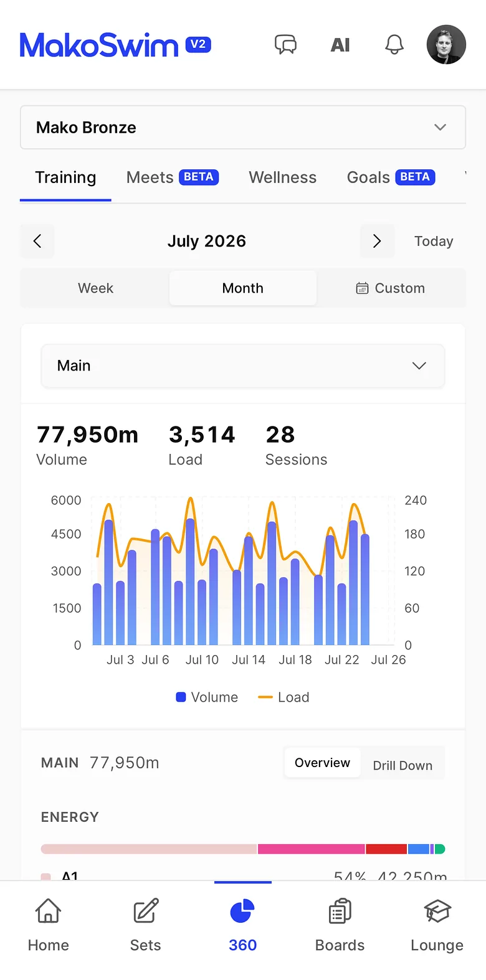This screenshot has width=486, height=980.
Task: Toggle the Load legend item
Action: click(x=283, y=697)
